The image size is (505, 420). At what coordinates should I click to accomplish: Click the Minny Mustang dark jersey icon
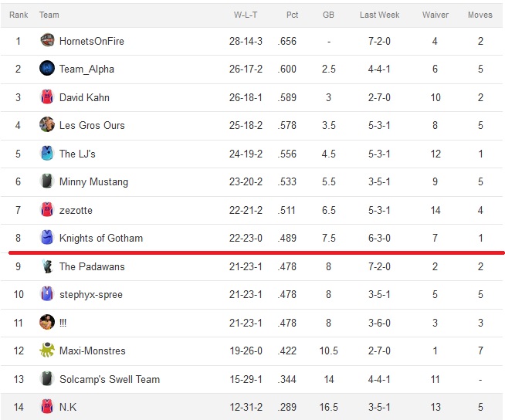[x=47, y=181]
